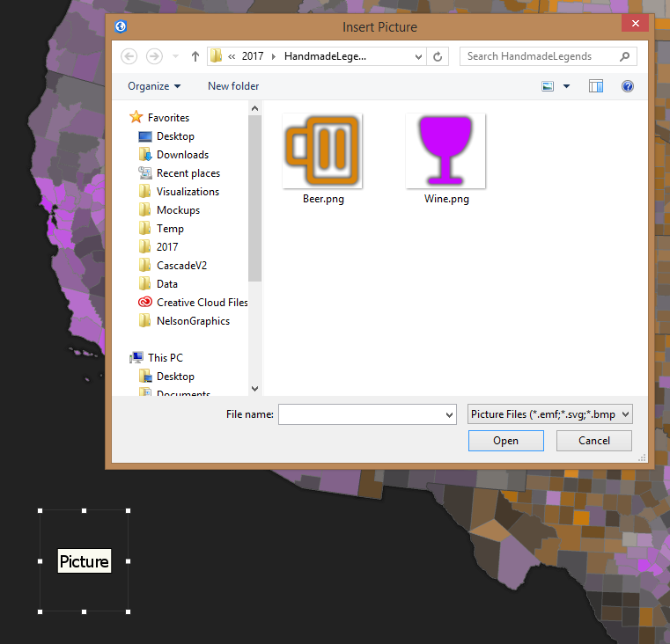Select the HandmadeLegends breadcrumb segment

pos(325,56)
